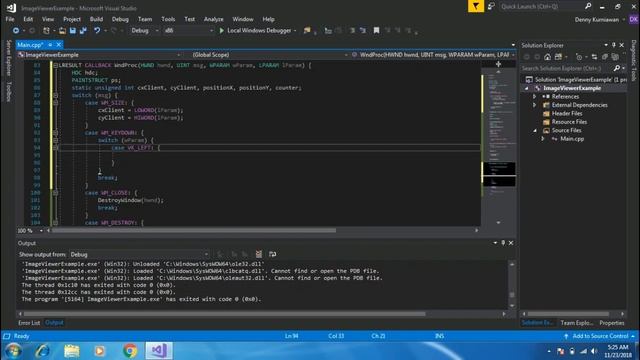Open the WndProc member dropdown

(433, 55)
